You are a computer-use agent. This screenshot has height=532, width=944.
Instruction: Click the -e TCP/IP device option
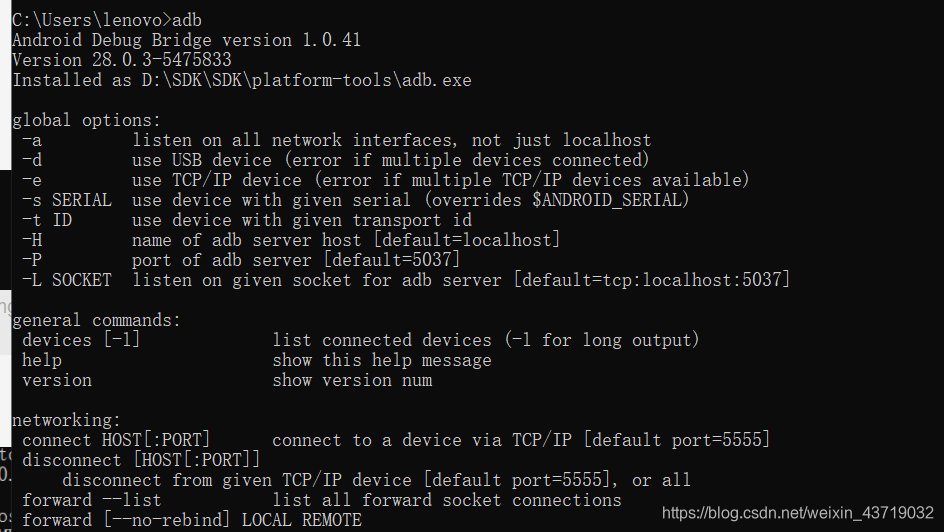click(385, 180)
